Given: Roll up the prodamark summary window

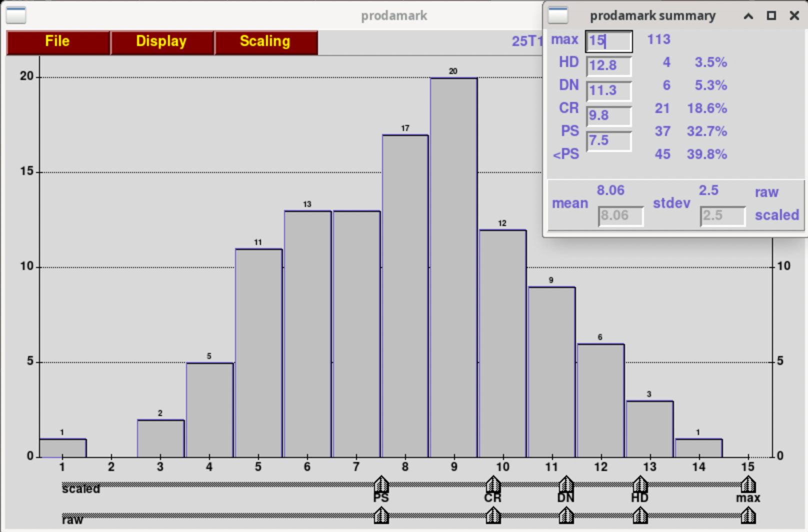Looking at the screenshot, I should (x=748, y=16).
